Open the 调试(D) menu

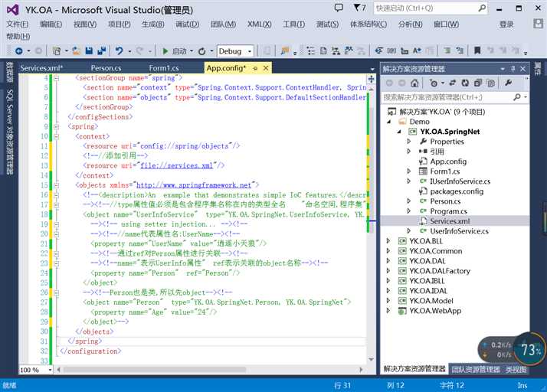tap(188, 24)
